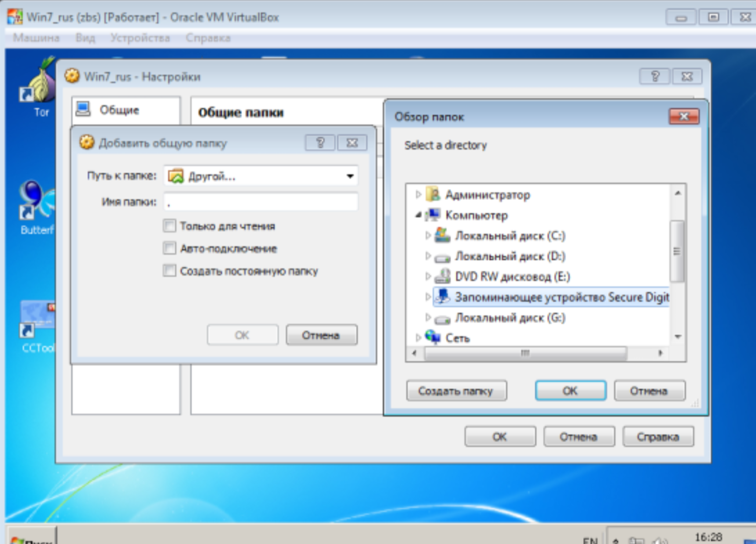756x544 pixels.
Task: Enable the Только для чтения checkbox
Action: click(x=169, y=226)
